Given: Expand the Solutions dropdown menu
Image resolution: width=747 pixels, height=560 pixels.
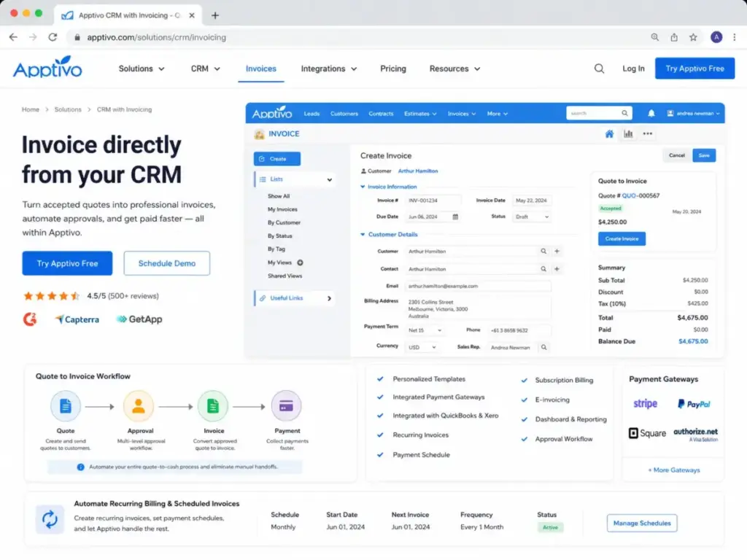Looking at the screenshot, I should tap(142, 69).
